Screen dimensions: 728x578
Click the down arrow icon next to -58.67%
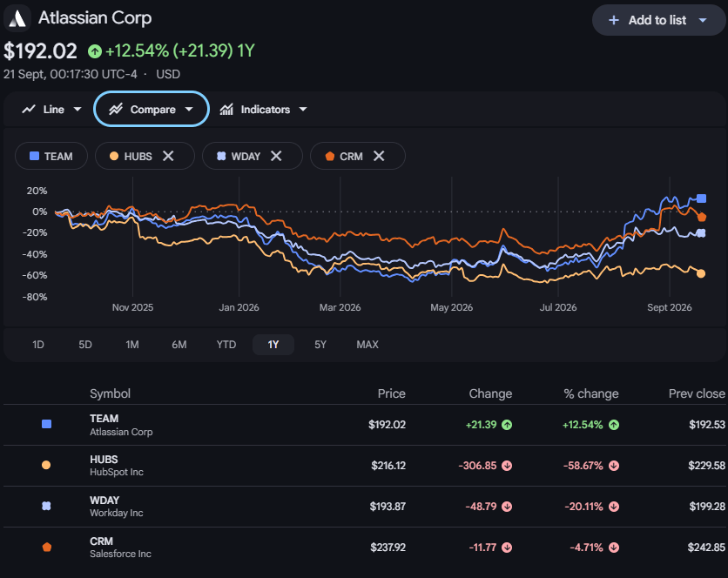614,466
